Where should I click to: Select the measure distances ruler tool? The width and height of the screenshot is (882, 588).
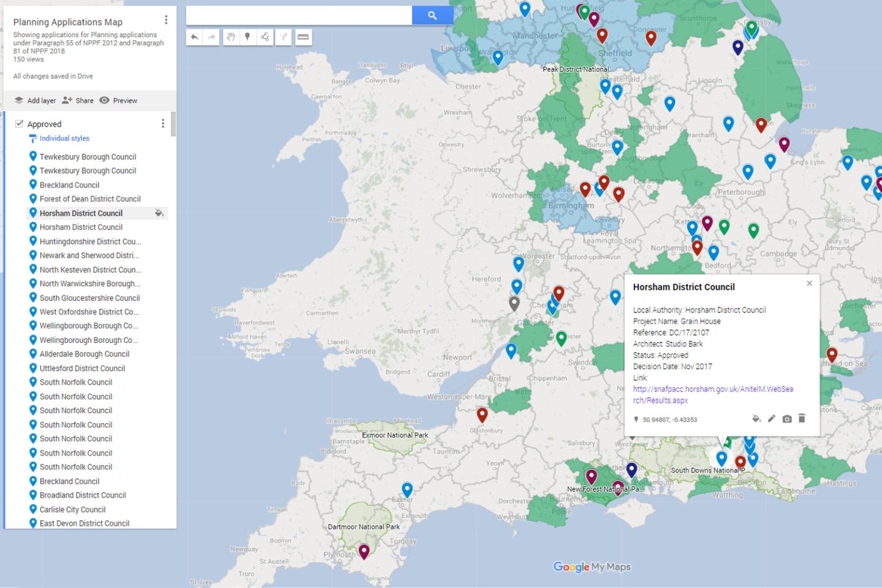303,37
